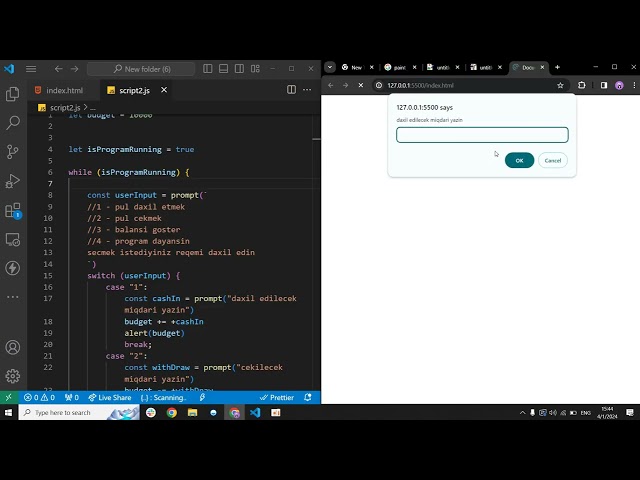This screenshot has height=480, width=640.
Task: Toggle the bottom panel layout icon
Action: click(223, 69)
